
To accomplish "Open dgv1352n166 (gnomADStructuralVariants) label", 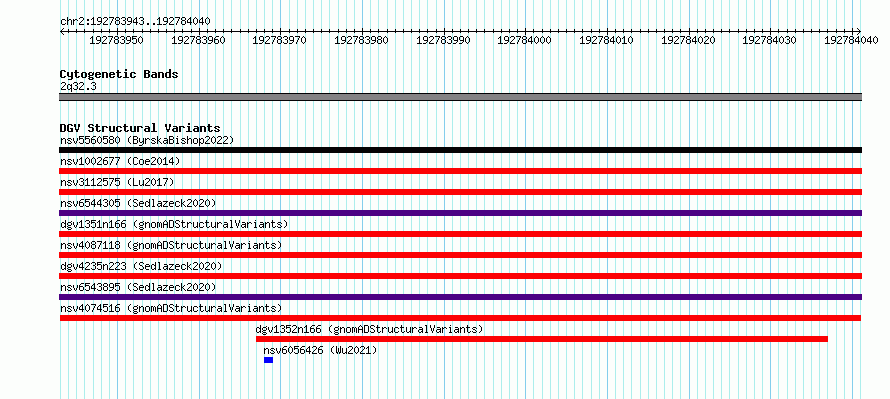I will (x=370, y=329).
